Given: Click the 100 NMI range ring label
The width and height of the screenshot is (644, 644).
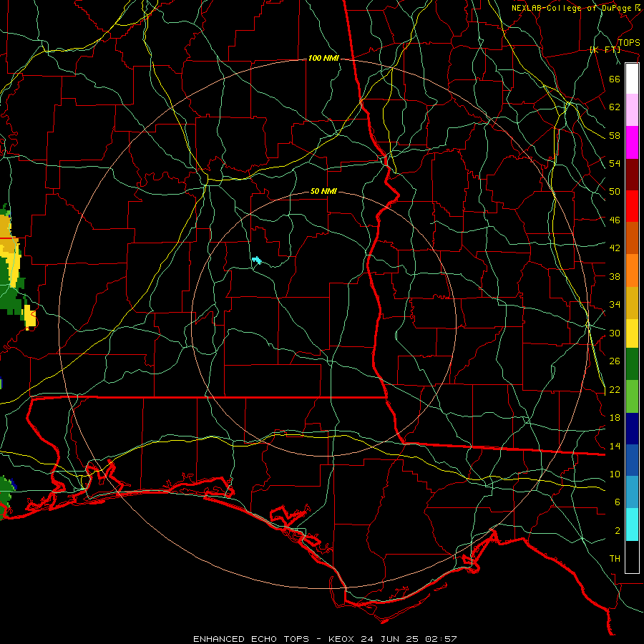Looking at the screenshot, I should (323, 59).
